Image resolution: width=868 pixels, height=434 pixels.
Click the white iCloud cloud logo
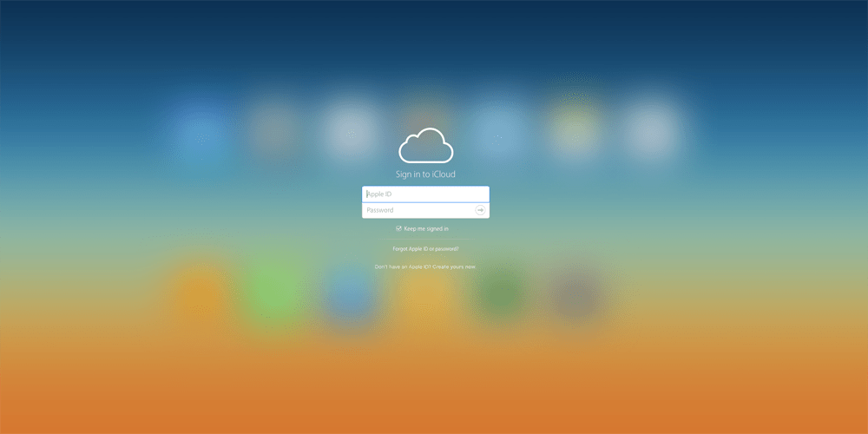(x=425, y=146)
